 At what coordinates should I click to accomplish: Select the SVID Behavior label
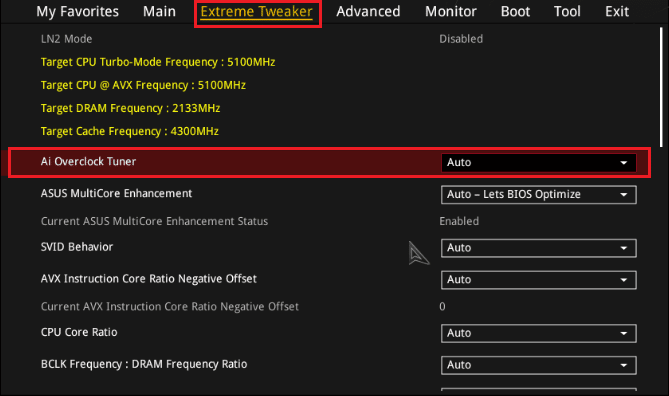77,247
